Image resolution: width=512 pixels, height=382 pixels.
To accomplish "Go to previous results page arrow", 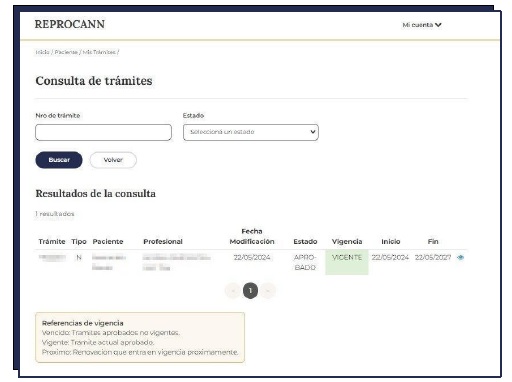I will 233,291.
